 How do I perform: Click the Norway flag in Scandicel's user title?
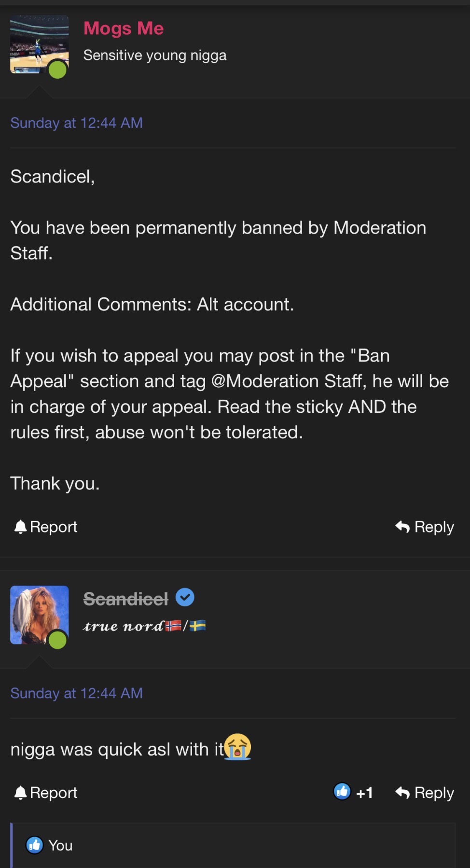click(173, 626)
